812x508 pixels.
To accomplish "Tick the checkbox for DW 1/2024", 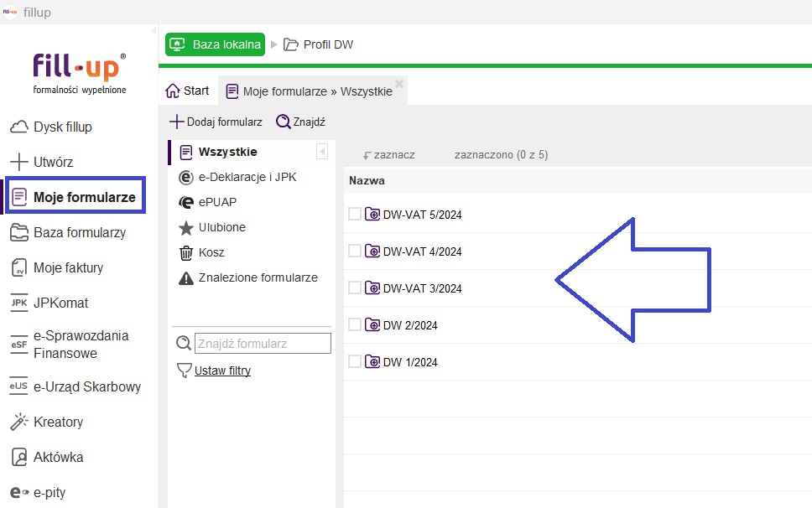I will (355, 361).
